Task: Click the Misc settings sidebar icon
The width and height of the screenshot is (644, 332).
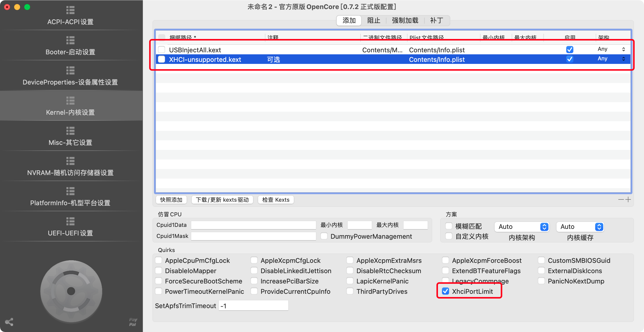Action: pyautogui.click(x=70, y=131)
